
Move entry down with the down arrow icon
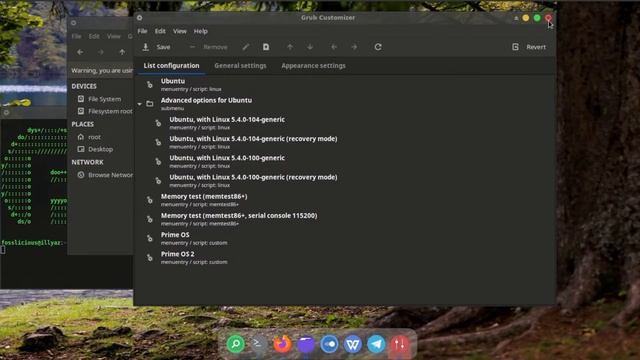coord(310,47)
